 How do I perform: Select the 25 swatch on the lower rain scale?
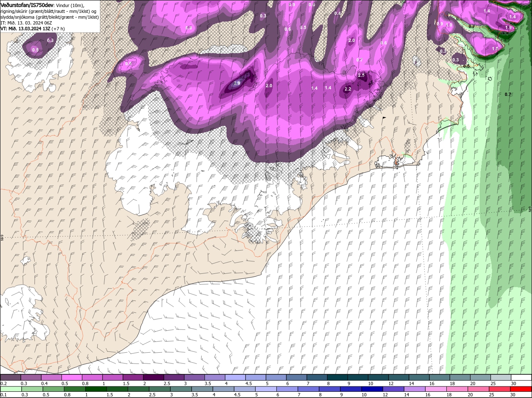500,389
